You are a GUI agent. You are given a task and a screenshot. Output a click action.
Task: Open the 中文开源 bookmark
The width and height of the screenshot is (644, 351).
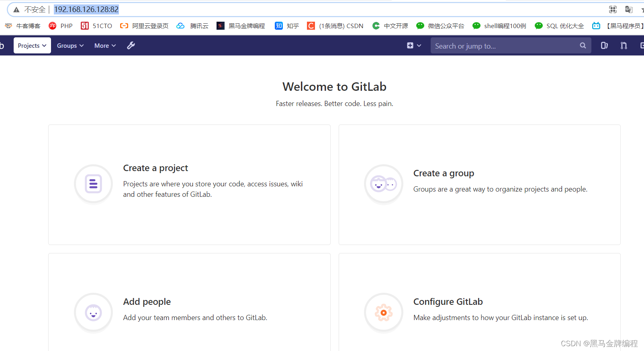pyautogui.click(x=390, y=26)
